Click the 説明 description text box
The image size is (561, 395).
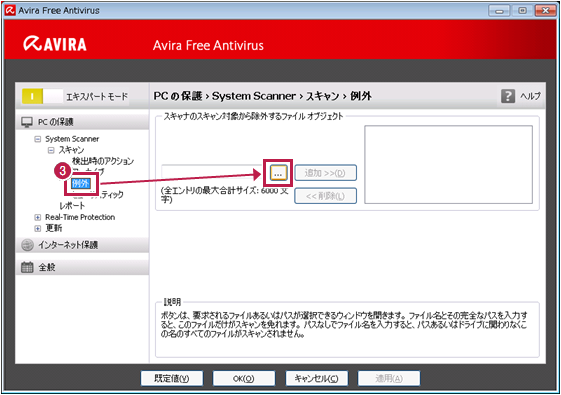pyautogui.click(x=347, y=330)
